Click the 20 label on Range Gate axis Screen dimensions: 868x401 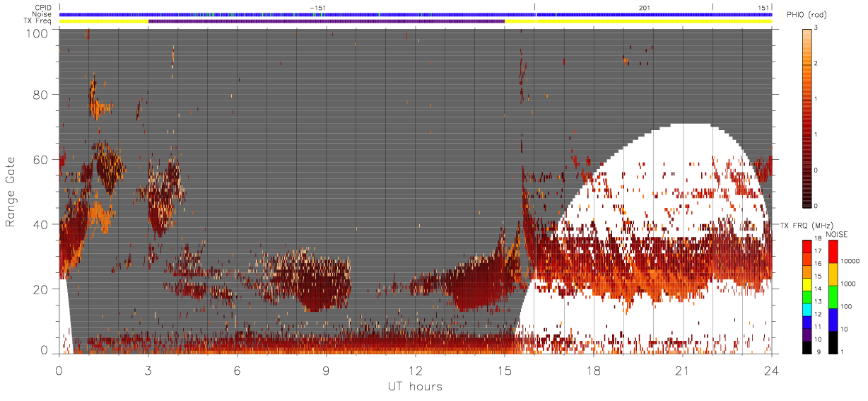pyautogui.click(x=41, y=289)
